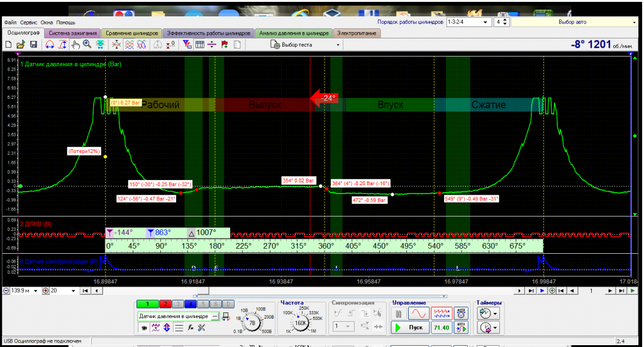Open channel settings wrench icon
This screenshot has height=347, width=644.
click(x=201, y=327)
